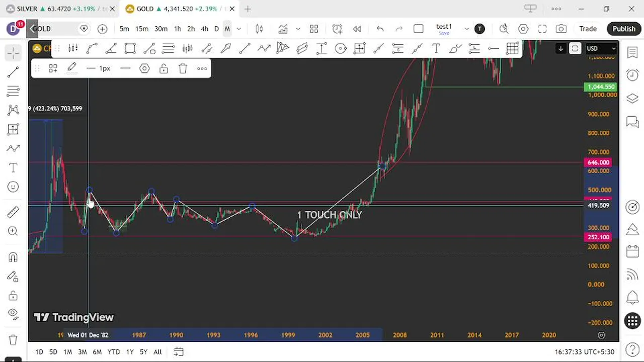Select the brush drawing tool in left sidebar
The image size is (644, 362).
(x=13, y=149)
